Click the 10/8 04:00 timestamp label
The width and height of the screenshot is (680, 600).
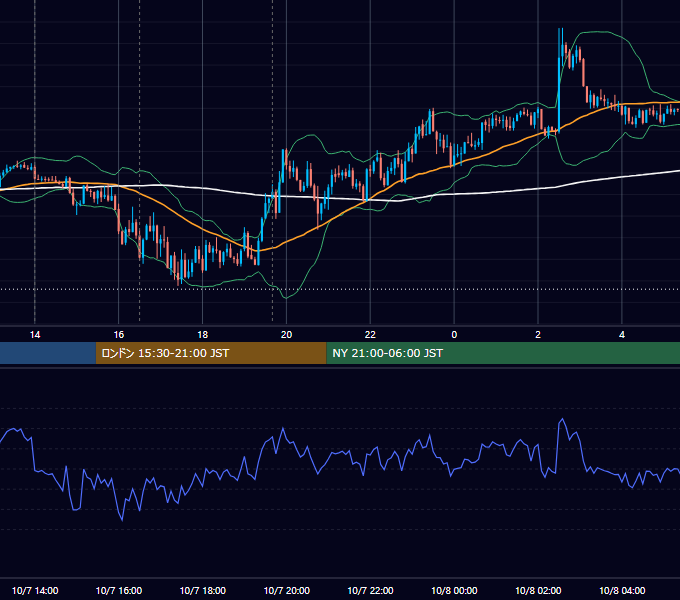click(622, 590)
